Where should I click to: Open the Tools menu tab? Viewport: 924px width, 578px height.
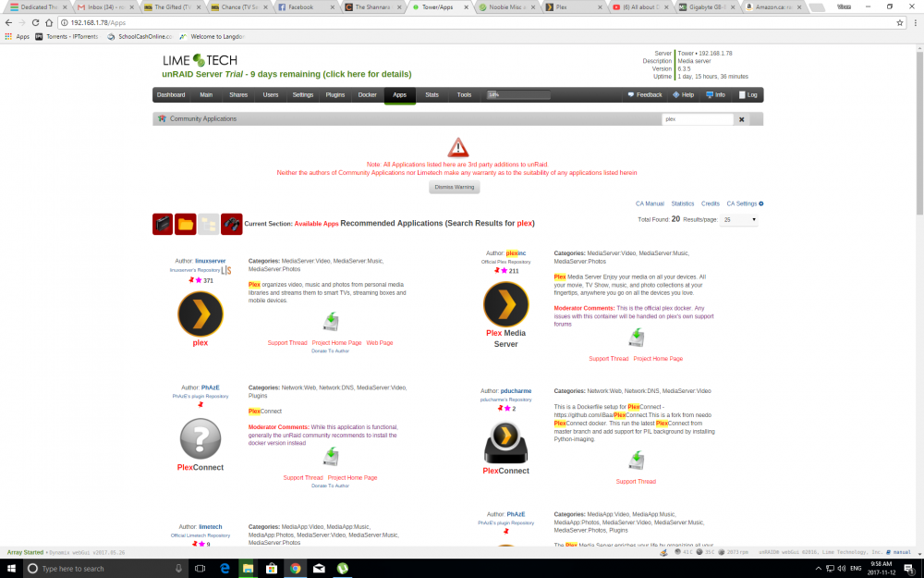coord(465,95)
